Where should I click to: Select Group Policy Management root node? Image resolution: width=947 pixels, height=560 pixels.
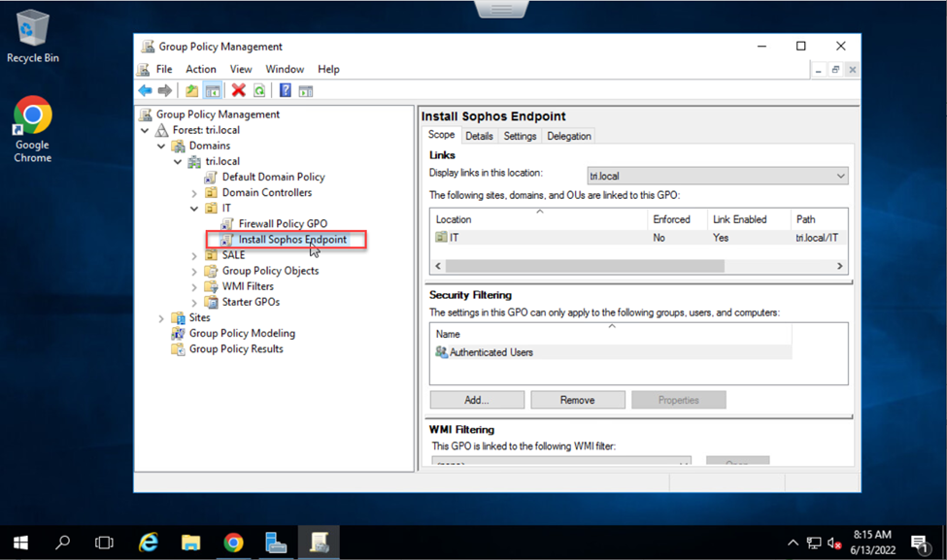pos(218,115)
